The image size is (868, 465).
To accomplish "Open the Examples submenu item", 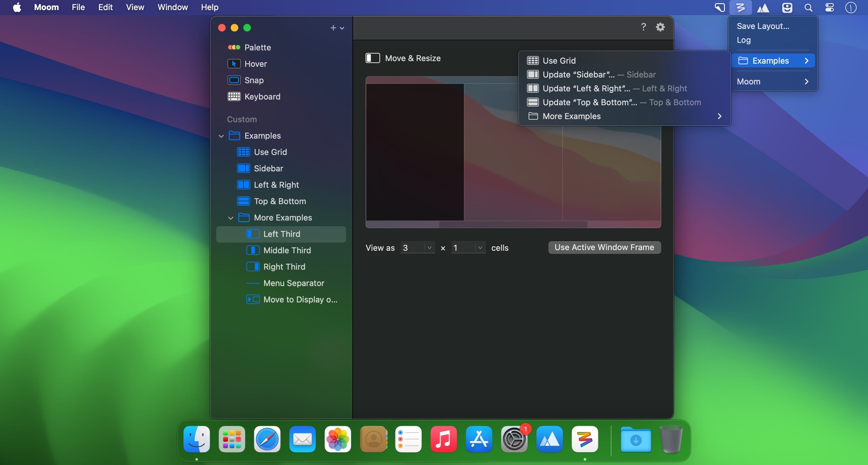I will point(773,60).
